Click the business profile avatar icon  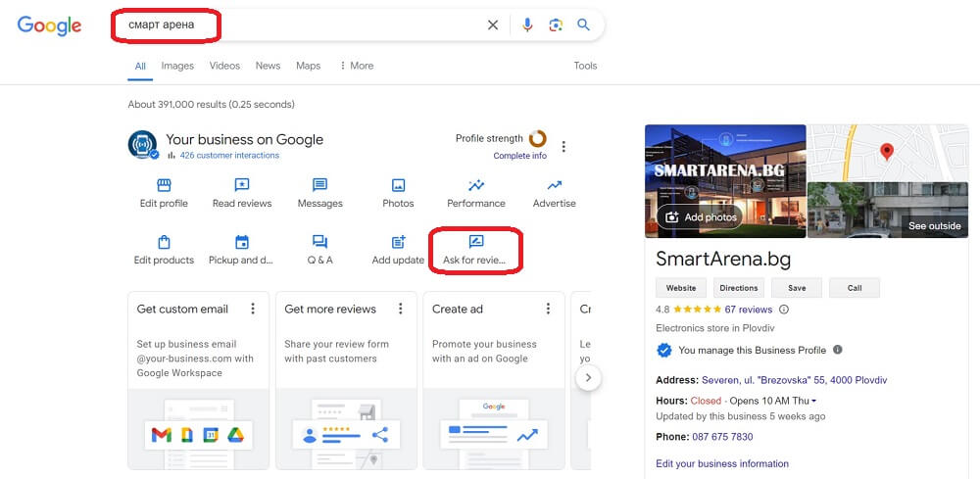tap(143, 145)
